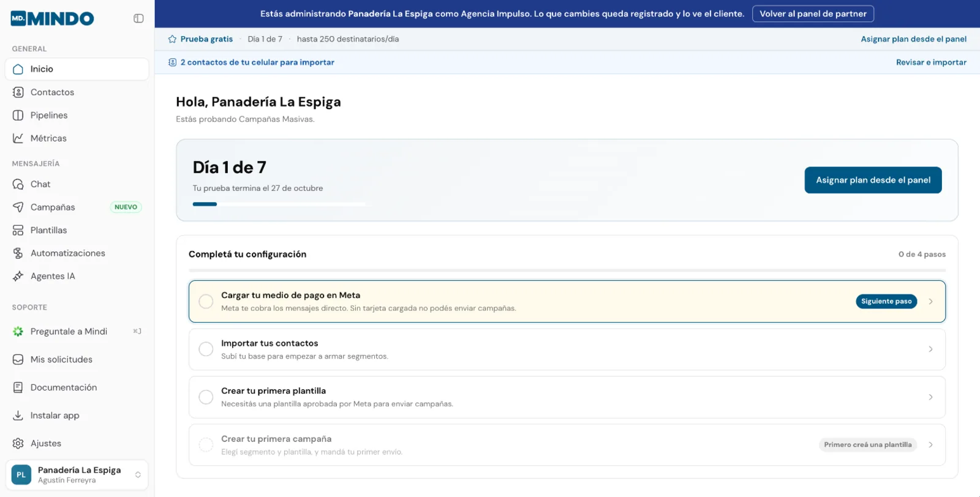This screenshot has width=980, height=497.
Task: Mark the Crear tu primera campaña step circle
Action: 206,445
